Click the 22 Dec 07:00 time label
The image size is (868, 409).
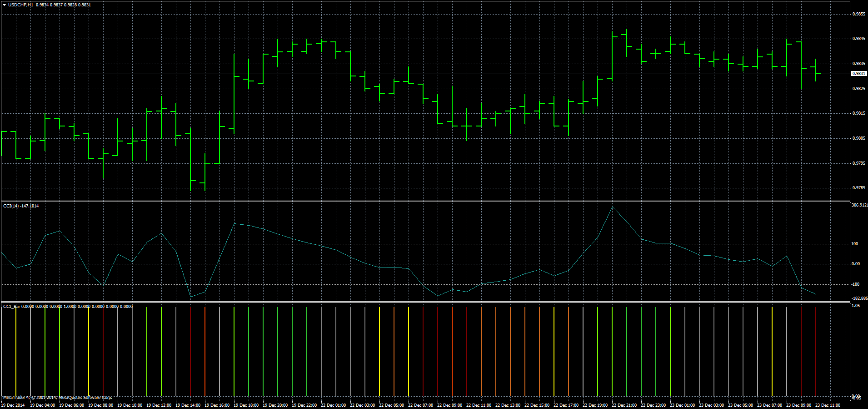420,405
